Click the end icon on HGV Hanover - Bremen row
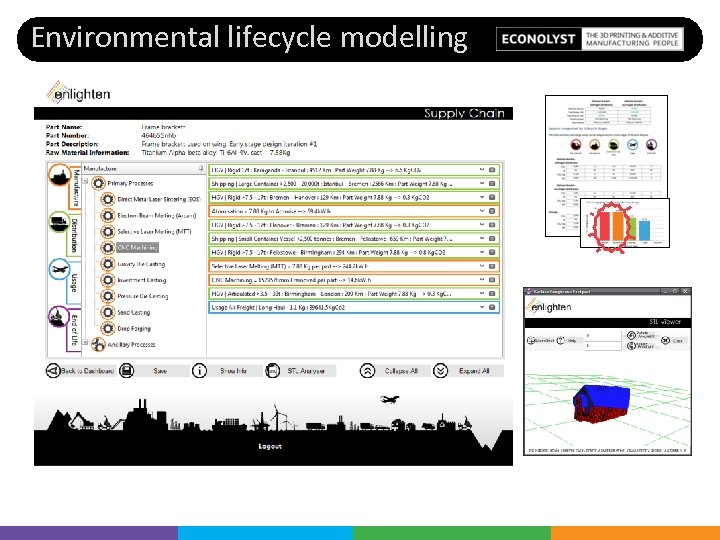 point(492,225)
